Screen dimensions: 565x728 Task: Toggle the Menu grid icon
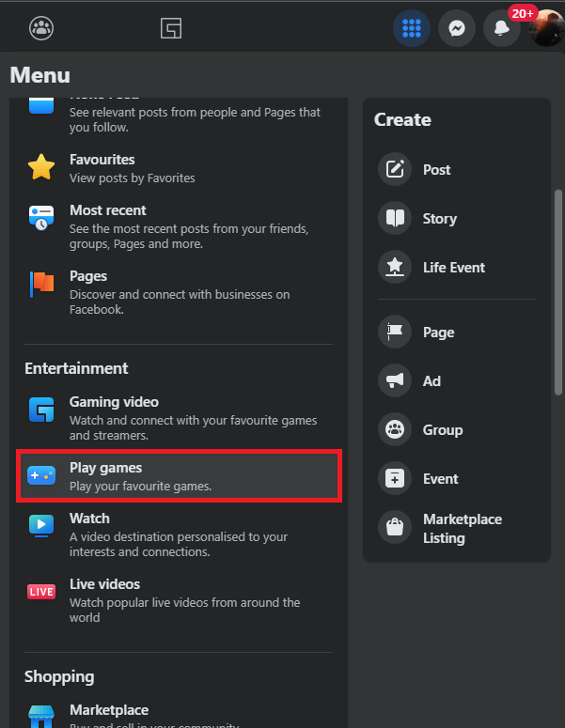(x=412, y=28)
